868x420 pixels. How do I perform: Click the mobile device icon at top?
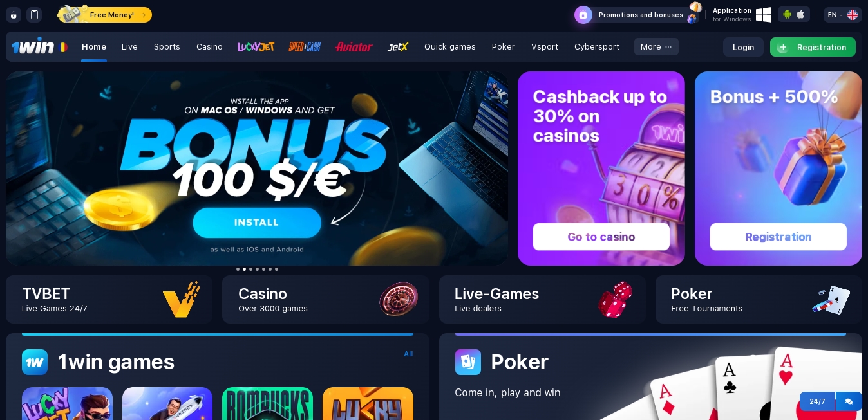click(x=35, y=15)
